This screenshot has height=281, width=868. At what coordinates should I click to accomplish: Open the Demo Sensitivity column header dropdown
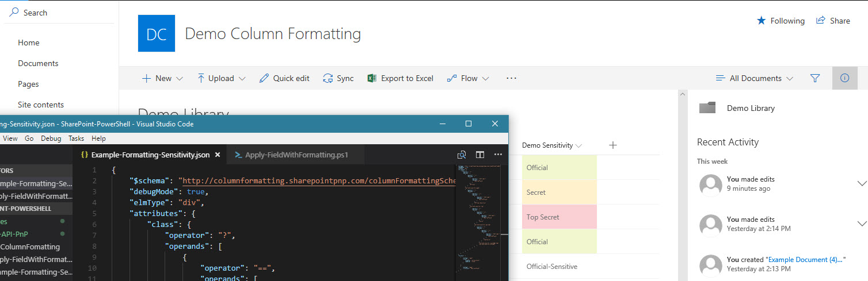578,146
